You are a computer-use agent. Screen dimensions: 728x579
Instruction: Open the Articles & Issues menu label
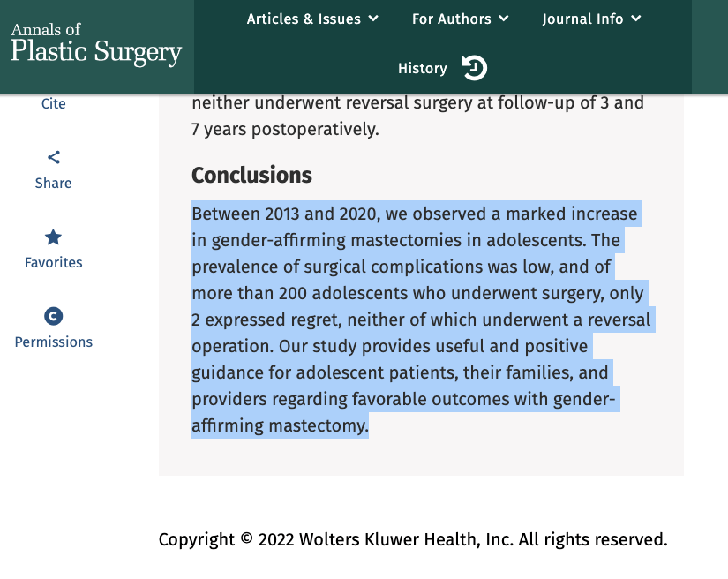(304, 19)
